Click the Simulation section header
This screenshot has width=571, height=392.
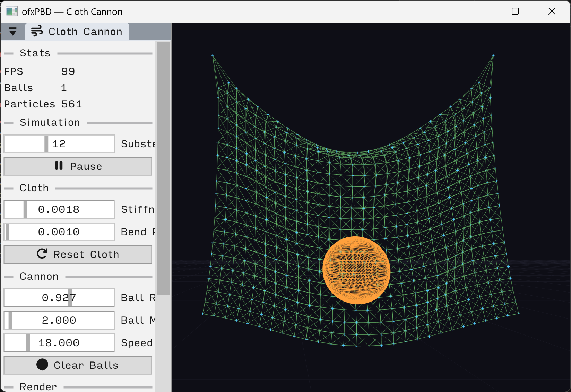pos(50,123)
